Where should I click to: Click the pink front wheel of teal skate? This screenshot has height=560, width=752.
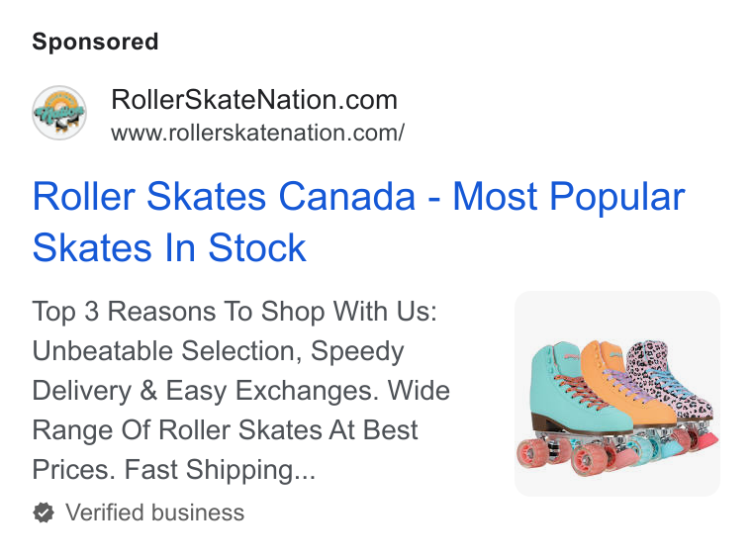pos(589,459)
